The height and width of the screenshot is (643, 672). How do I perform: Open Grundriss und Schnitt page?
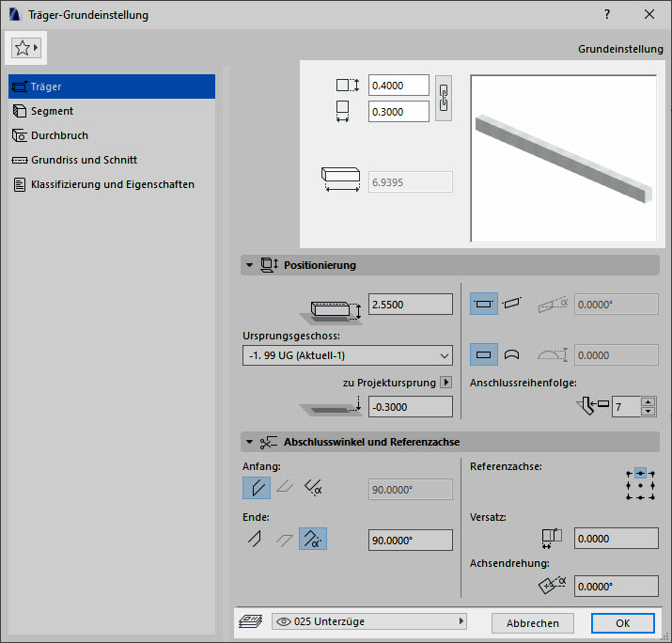112,160
